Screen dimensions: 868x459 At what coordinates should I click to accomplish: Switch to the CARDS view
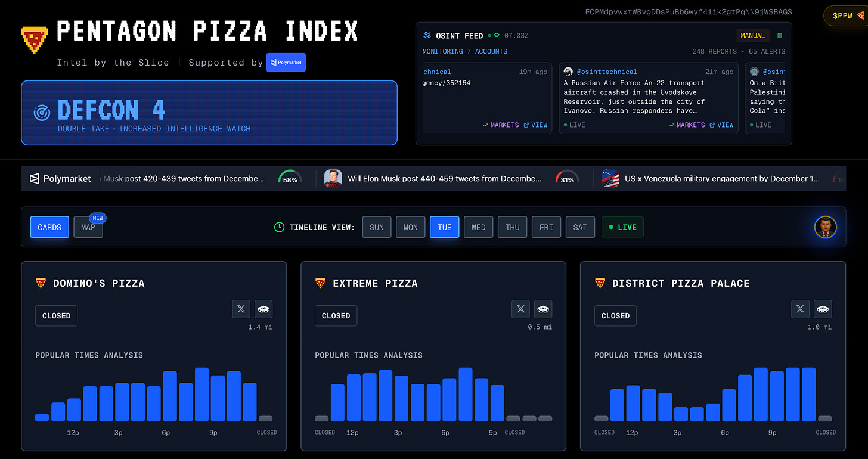point(49,227)
